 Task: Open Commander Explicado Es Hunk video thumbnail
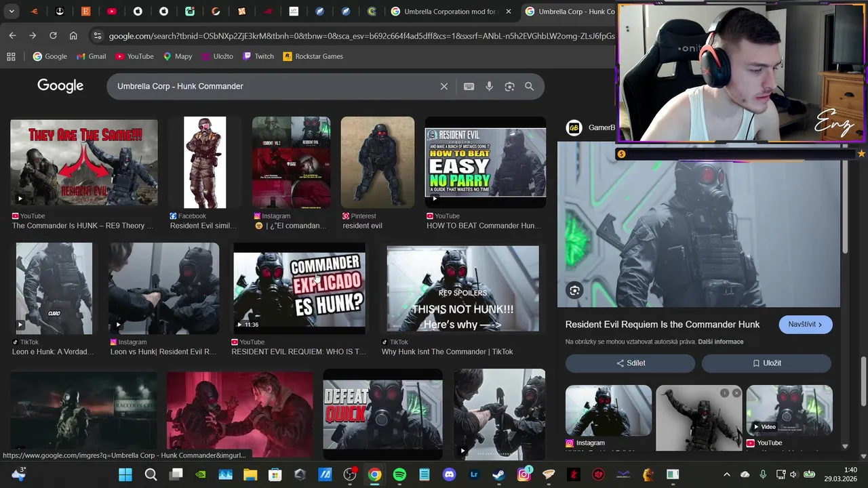(x=299, y=289)
